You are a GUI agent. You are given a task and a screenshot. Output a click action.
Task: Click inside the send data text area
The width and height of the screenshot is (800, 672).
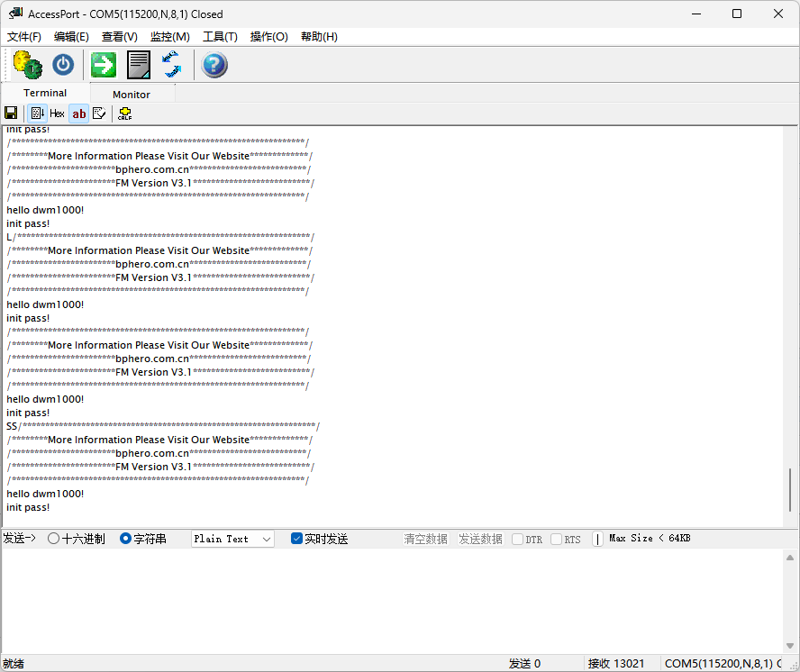[x=387, y=599]
